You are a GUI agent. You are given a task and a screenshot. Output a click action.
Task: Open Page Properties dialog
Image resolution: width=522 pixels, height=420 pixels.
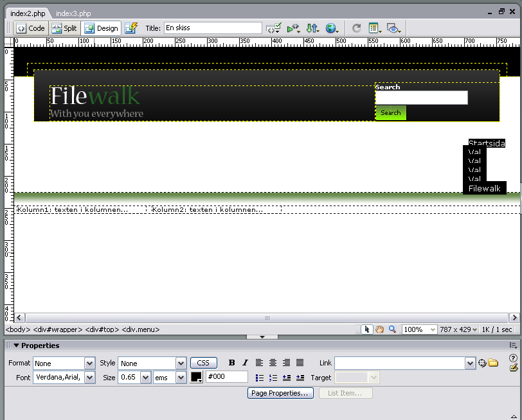tap(280, 393)
